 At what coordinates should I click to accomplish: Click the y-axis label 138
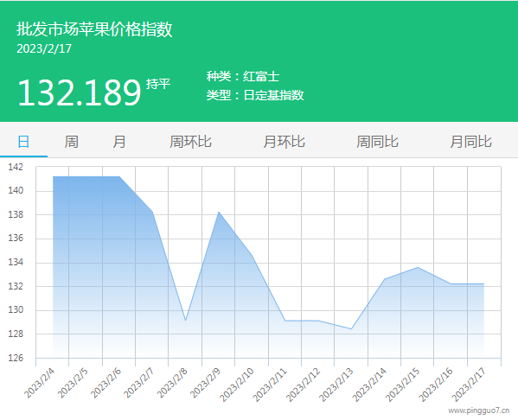pyautogui.click(x=16, y=214)
